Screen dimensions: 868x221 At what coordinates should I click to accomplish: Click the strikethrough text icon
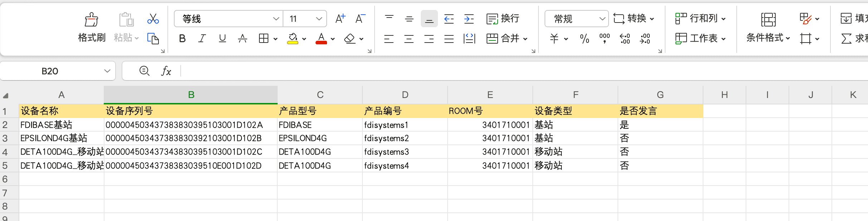[242, 39]
